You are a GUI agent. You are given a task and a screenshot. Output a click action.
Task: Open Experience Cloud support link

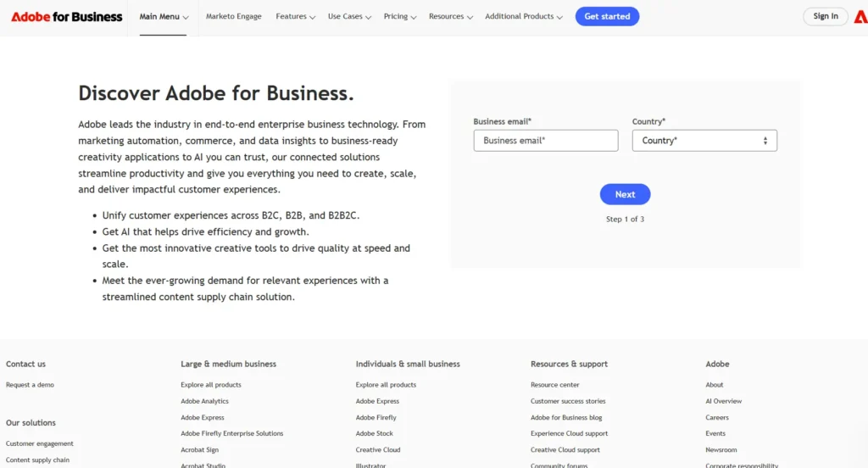pyautogui.click(x=569, y=433)
